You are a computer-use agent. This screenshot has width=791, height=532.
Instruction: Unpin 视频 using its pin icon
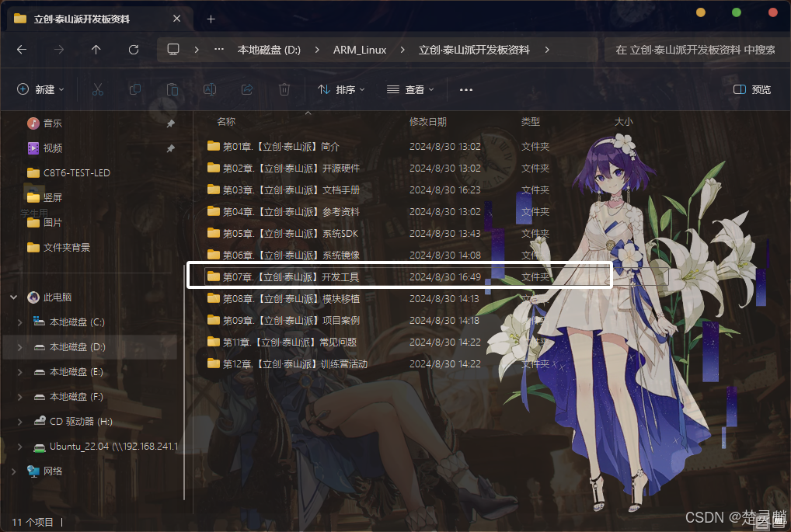pos(170,148)
